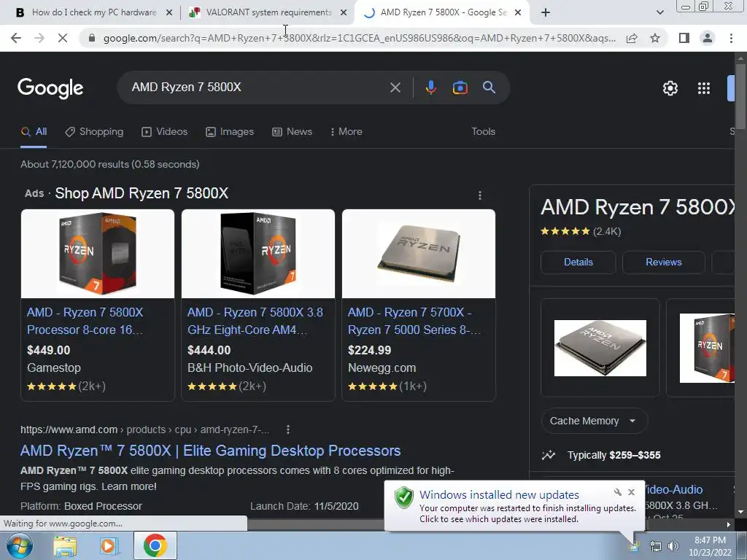Open Gamestop Ryzen 7 5800X ad link
The width and height of the screenshot is (747, 560).
[x=85, y=321]
